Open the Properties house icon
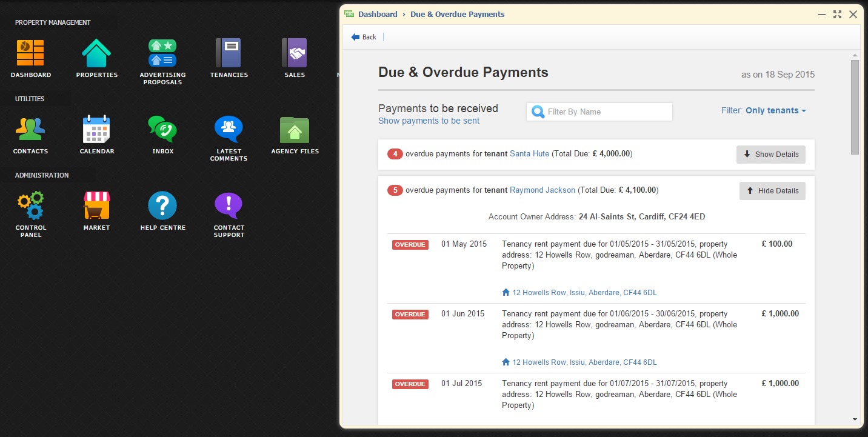This screenshot has height=437, width=868. point(96,53)
